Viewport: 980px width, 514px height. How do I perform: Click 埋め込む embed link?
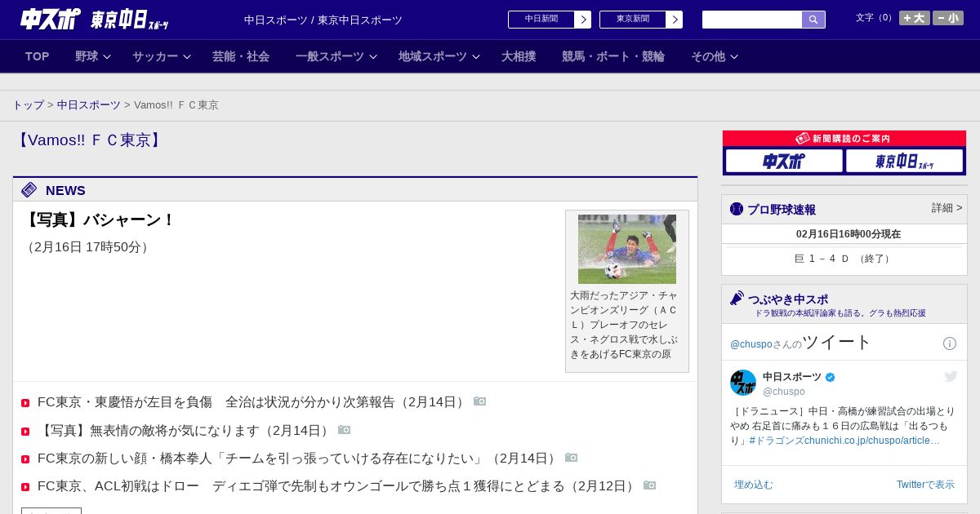(753, 485)
